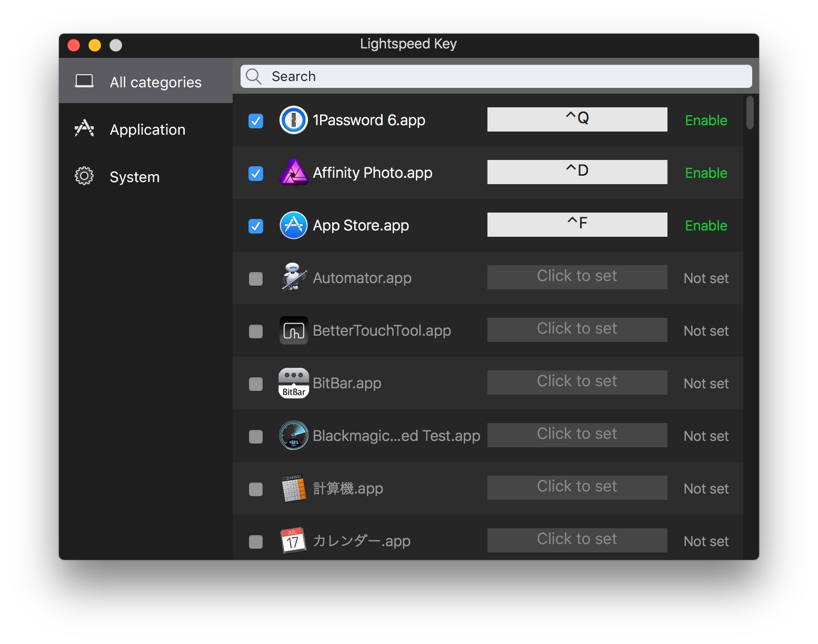818x644 pixels.
Task: Click the Blackmagic Disk Speed Test icon
Action: [293, 436]
